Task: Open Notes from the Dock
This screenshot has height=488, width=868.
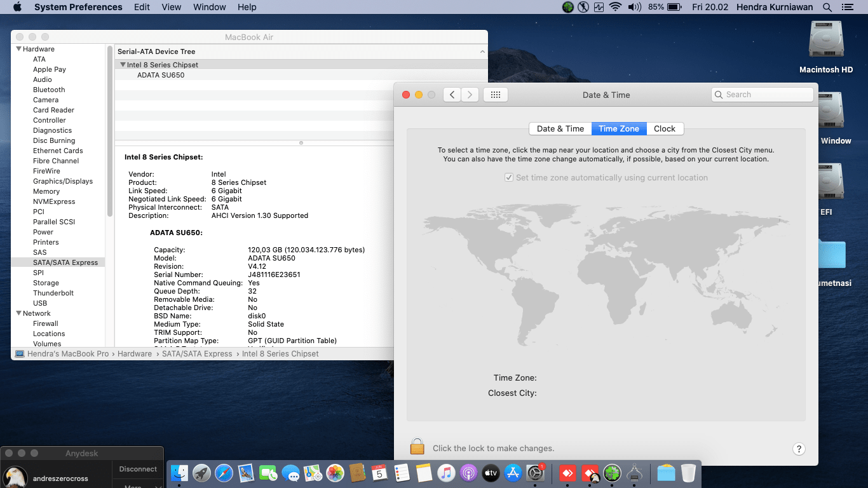Action: tap(424, 473)
